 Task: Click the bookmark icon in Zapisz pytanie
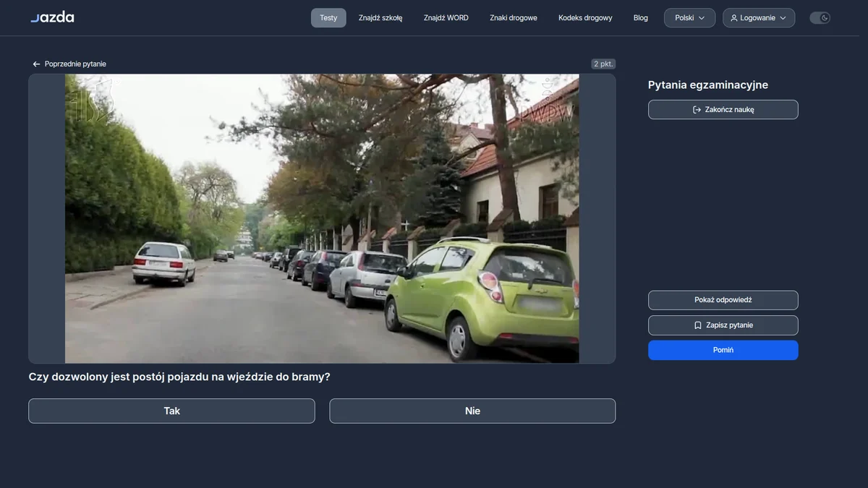point(698,325)
